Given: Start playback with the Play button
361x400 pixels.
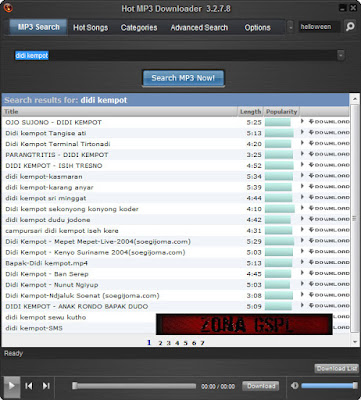Looking at the screenshot, I should tap(12, 386).
